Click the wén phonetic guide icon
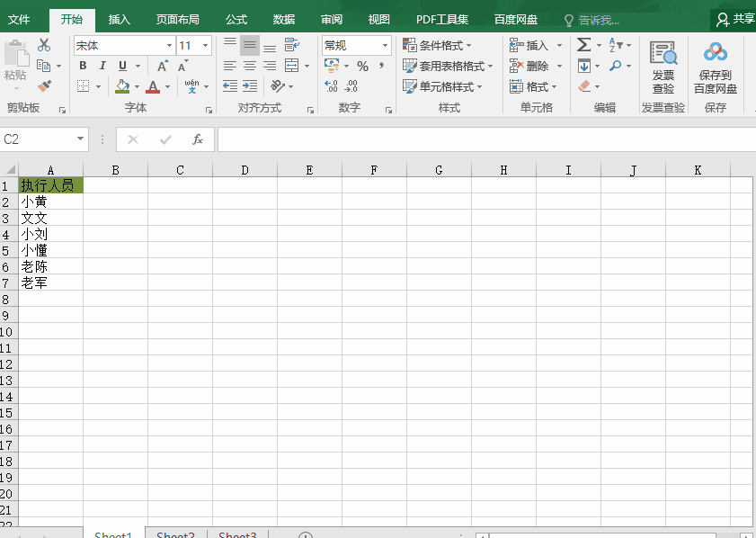Screen dimensions: 756x538 [191, 86]
